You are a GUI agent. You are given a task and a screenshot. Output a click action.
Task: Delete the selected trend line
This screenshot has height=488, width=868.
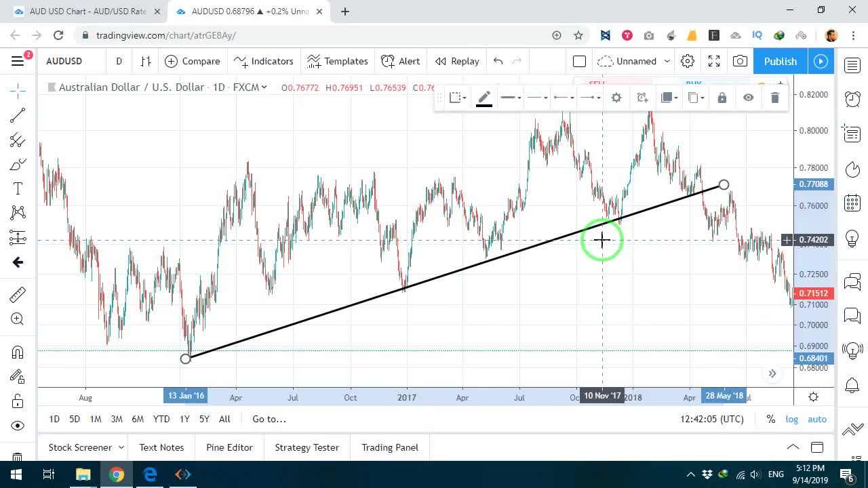[775, 98]
